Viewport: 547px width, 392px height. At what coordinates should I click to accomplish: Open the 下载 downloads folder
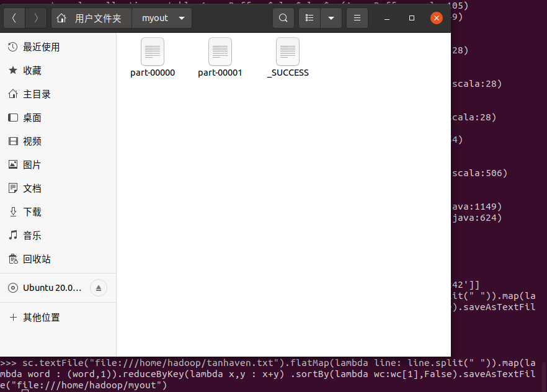pos(58,212)
